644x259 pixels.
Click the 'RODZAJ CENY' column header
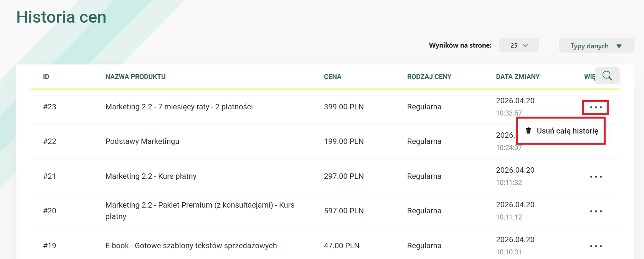click(x=429, y=77)
